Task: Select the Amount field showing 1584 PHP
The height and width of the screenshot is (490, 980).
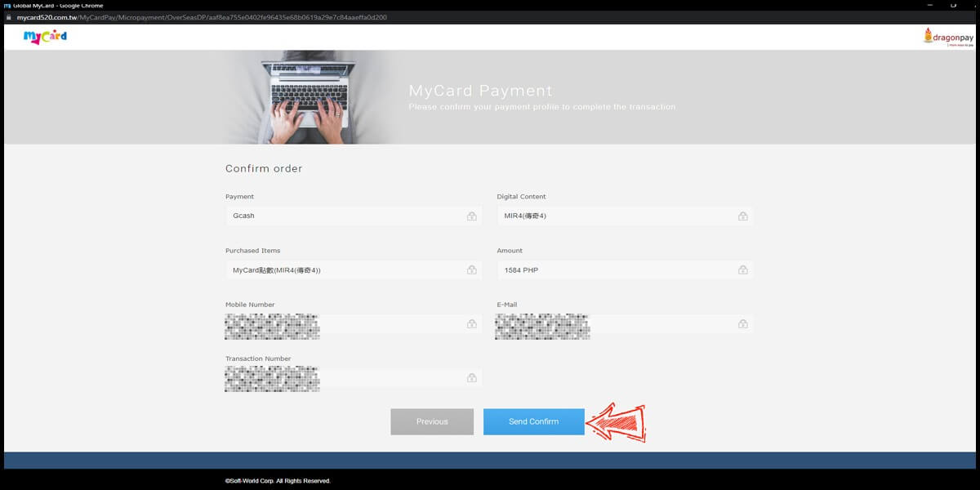Action: [625, 269]
